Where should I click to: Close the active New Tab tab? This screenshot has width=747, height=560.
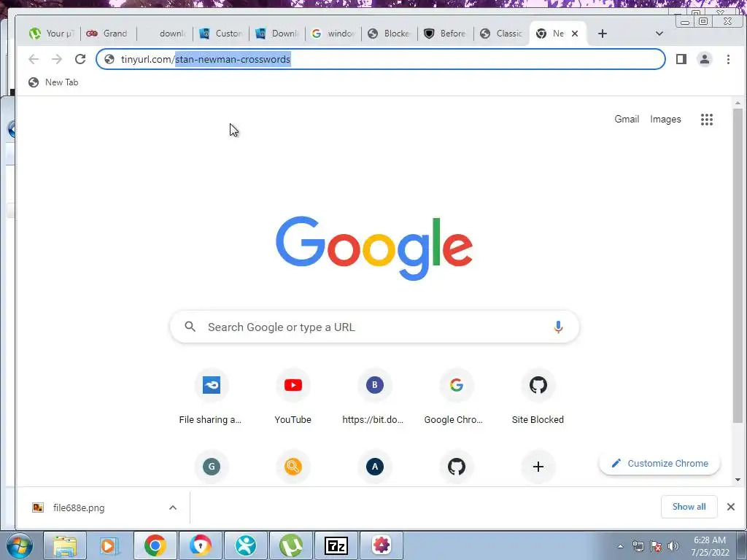click(x=575, y=34)
